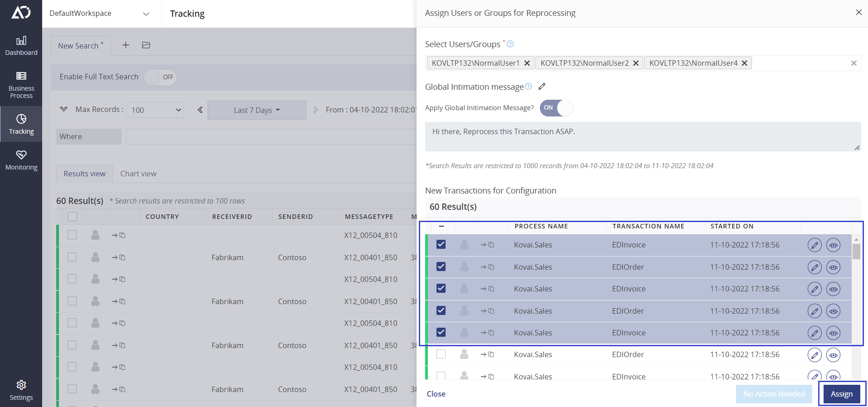The height and width of the screenshot is (407, 868).
Task: Sort by SENDERID column header
Action: (x=296, y=217)
